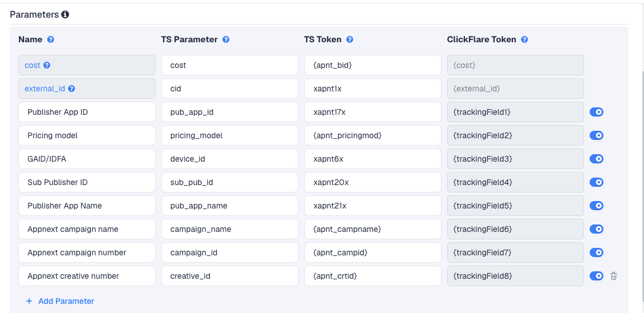Click the xapnt20x TS Token field
This screenshot has width=644, height=313.
[372, 182]
